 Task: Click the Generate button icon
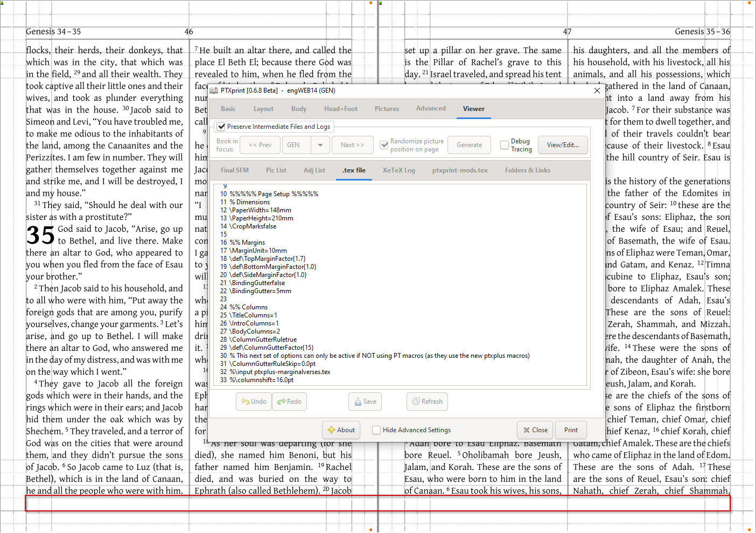click(x=469, y=145)
